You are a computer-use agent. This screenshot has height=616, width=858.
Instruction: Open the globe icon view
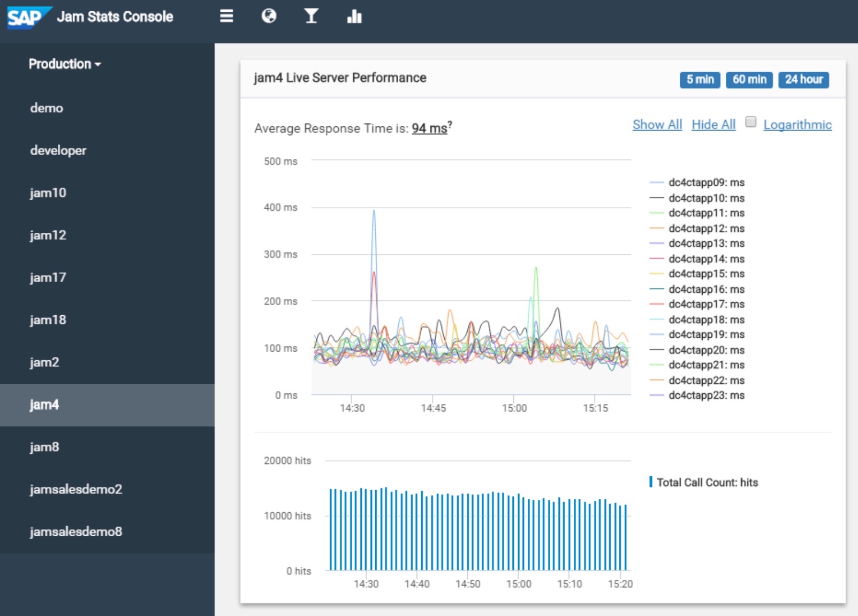269,16
